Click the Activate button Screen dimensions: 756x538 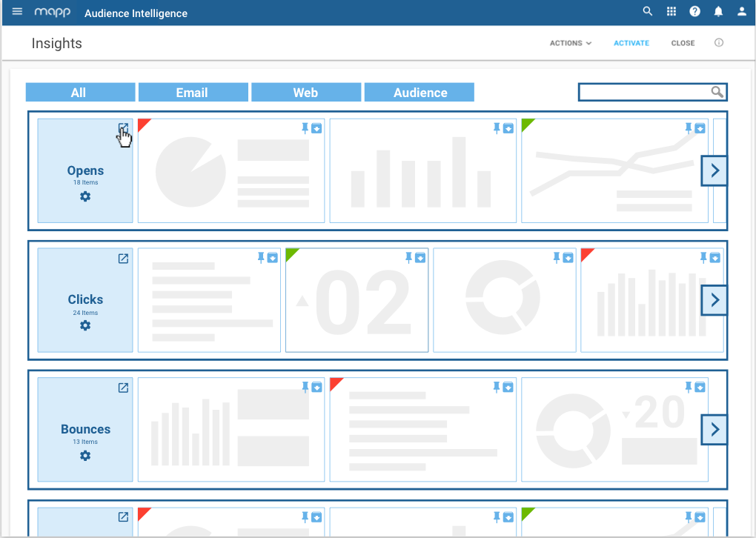point(631,43)
